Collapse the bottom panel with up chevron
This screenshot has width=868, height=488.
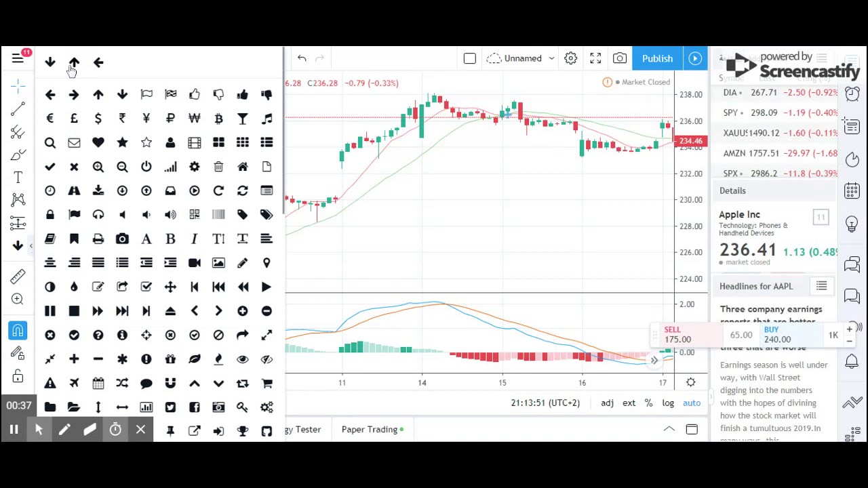point(669,429)
